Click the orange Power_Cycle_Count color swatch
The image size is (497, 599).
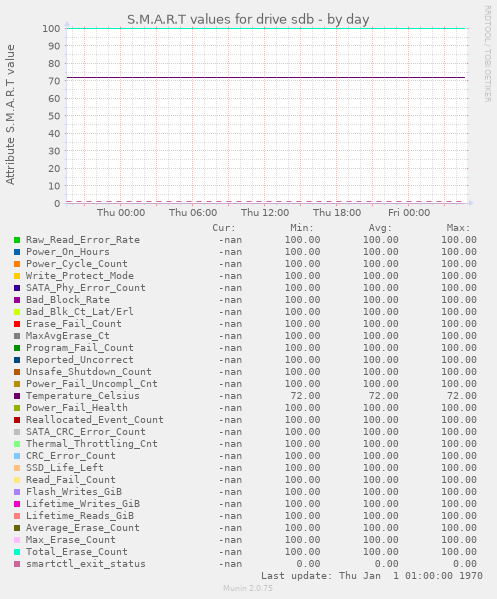[x=17, y=264]
